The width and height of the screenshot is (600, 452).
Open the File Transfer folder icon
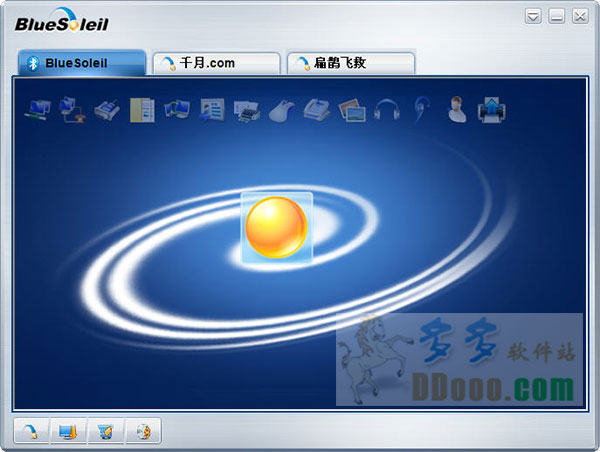(x=142, y=110)
